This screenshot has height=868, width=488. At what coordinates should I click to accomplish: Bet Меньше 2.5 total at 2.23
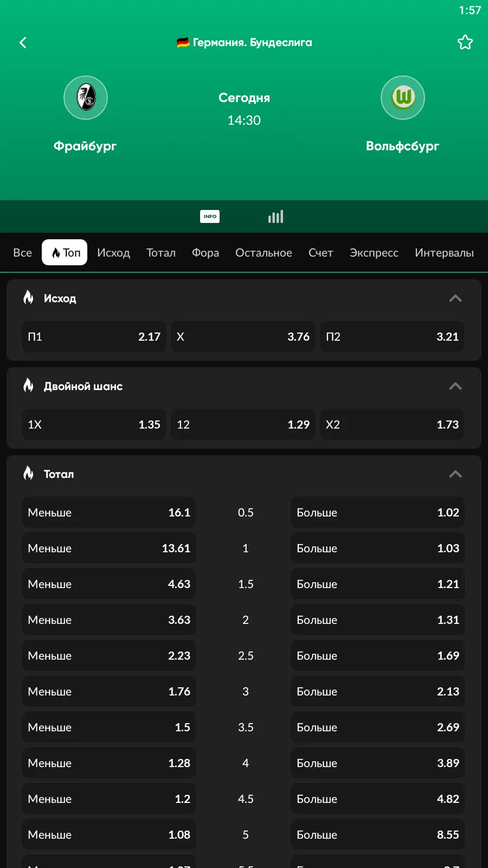pos(108,656)
